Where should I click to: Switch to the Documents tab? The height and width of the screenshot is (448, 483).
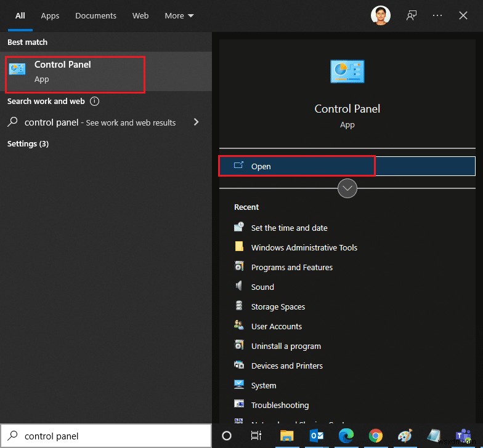[95, 15]
